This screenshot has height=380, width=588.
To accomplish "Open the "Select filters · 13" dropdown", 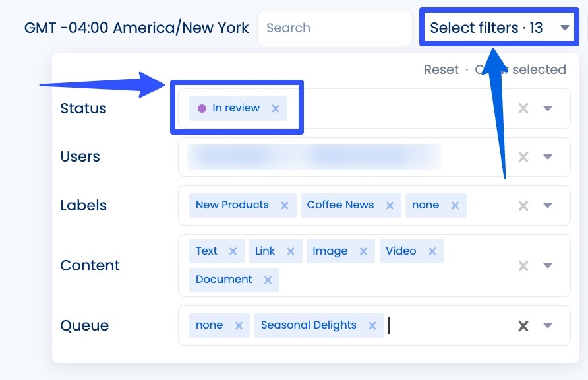I will 498,28.
